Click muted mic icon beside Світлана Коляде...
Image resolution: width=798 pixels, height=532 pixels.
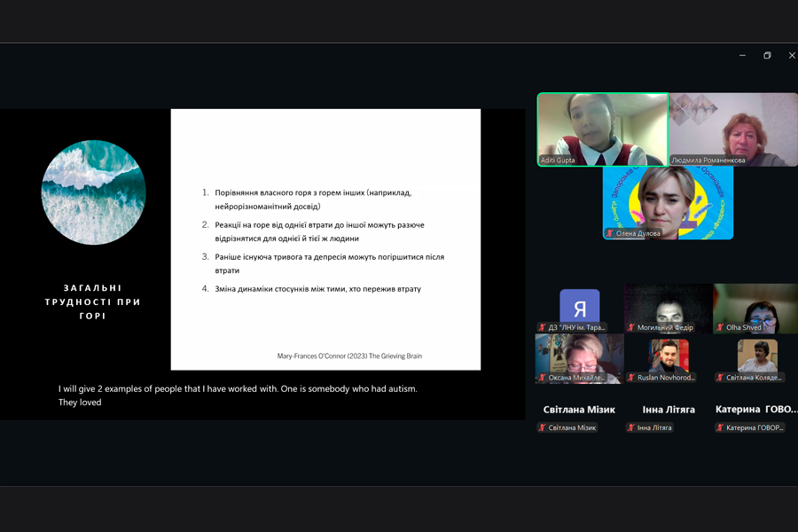pos(720,378)
